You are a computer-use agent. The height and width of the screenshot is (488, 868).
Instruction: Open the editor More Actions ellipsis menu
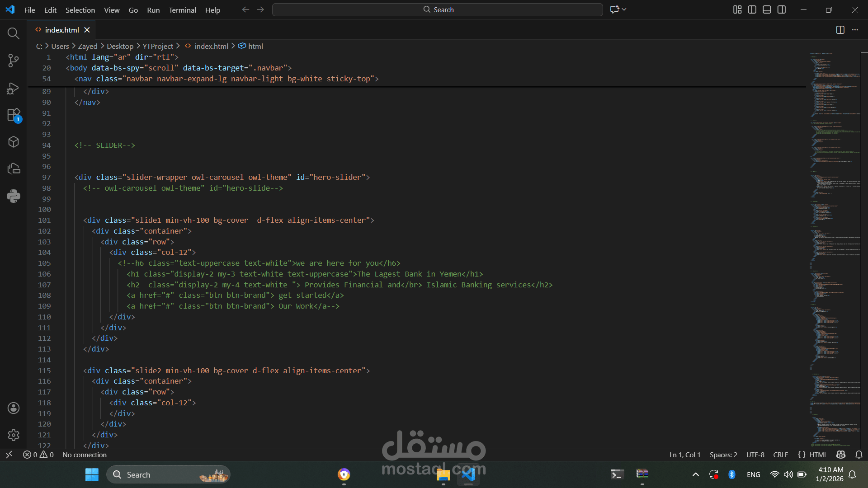[x=855, y=30]
